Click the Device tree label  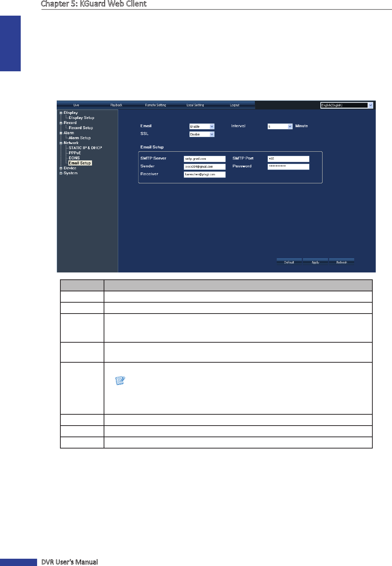[70, 168]
